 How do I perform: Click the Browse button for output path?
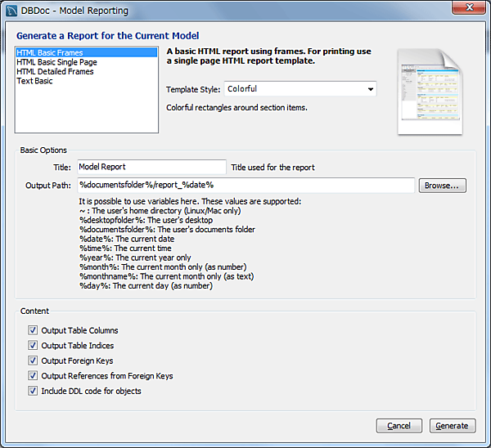point(443,186)
